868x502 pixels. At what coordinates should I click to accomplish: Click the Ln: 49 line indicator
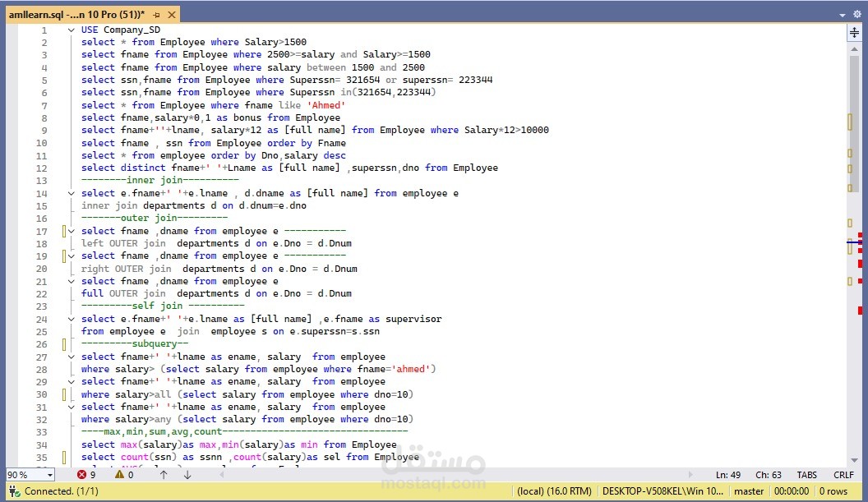(728, 475)
